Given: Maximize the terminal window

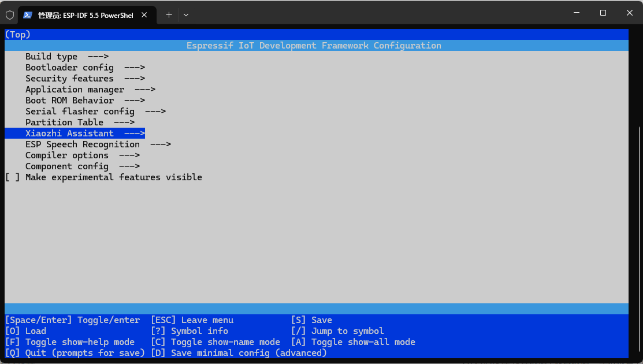Looking at the screenshot, I should tap(603, 13).
